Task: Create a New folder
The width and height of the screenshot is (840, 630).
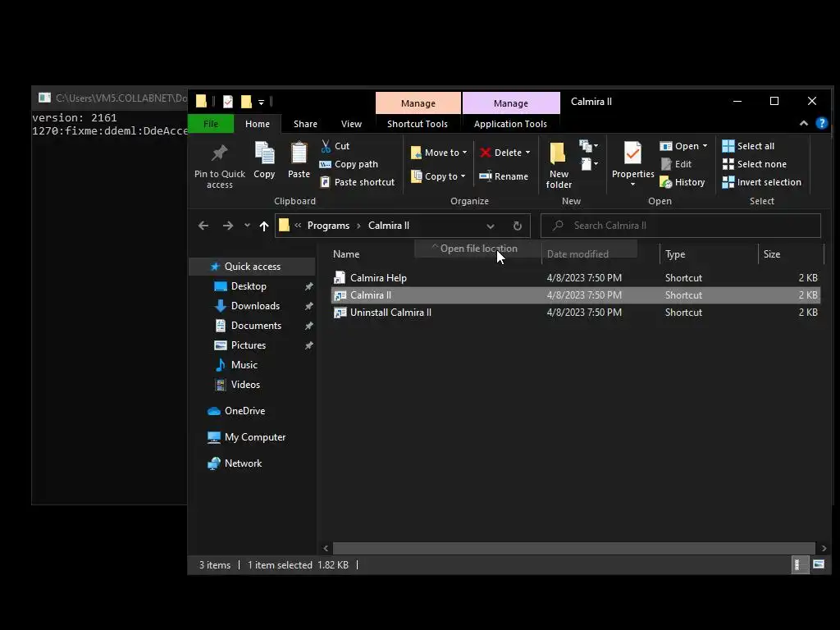Action: tap(558, 166)
